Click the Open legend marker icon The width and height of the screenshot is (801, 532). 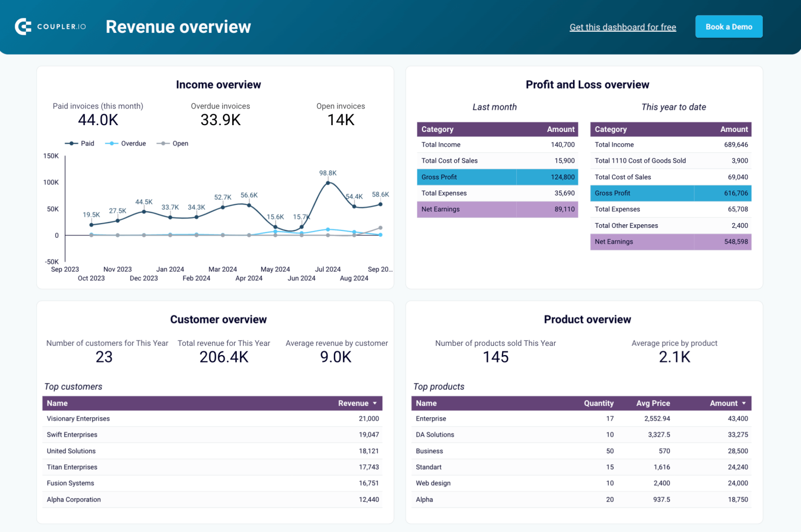point(163,143)
